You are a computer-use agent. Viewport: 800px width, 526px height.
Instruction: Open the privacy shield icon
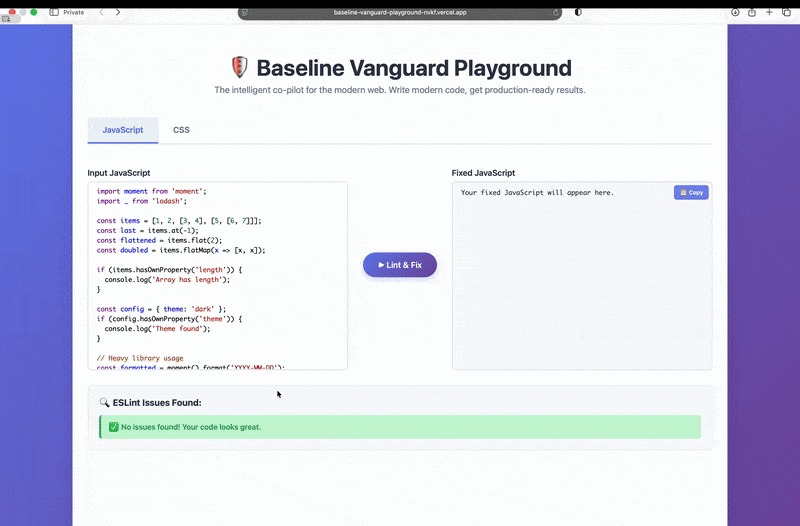pyautogui.click(x=578, y=12)
